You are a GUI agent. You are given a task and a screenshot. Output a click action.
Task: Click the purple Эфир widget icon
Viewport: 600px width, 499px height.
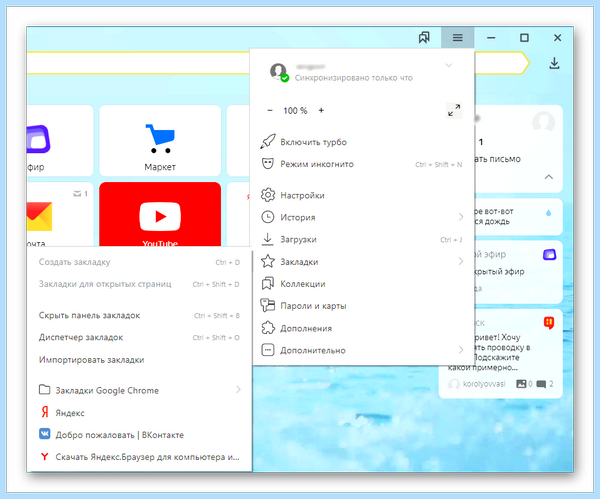coord(549,254)
